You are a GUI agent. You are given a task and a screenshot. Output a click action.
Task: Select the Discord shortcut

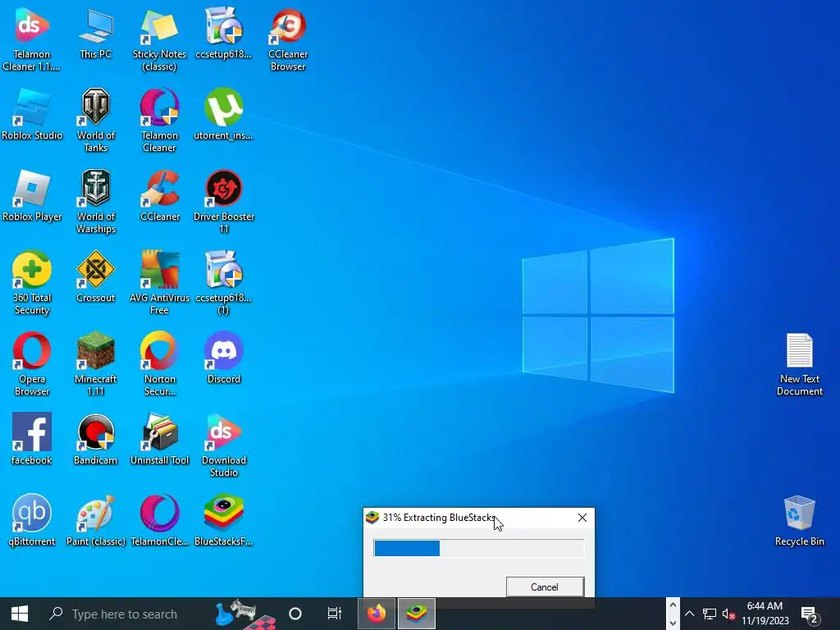[223, 358]
